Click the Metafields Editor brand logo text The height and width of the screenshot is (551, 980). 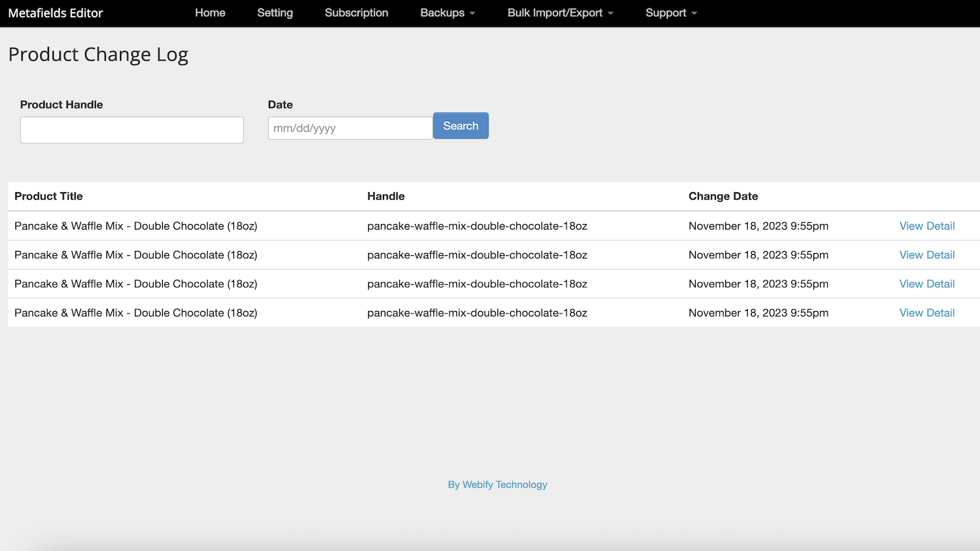[56, 13]
